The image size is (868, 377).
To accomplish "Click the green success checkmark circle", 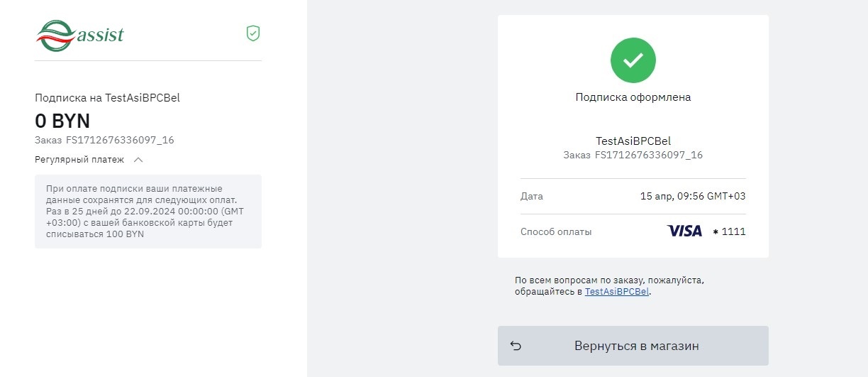I will 633,60.
